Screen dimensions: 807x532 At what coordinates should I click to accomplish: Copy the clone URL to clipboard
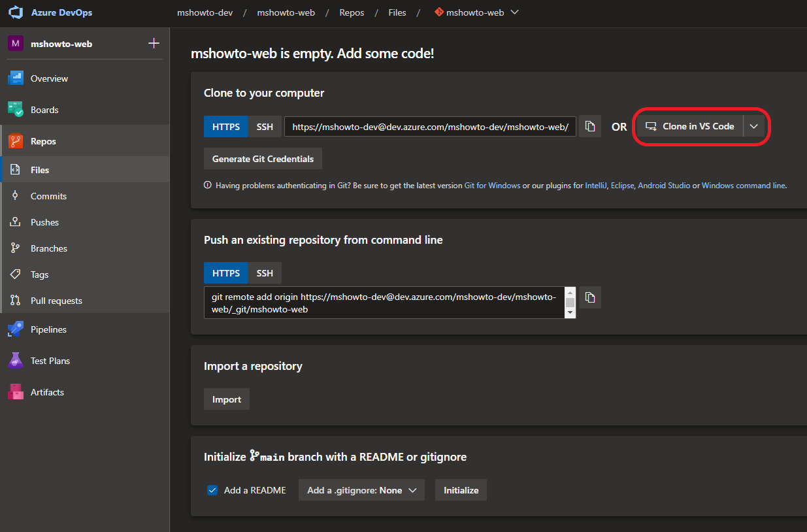[590, 126]
